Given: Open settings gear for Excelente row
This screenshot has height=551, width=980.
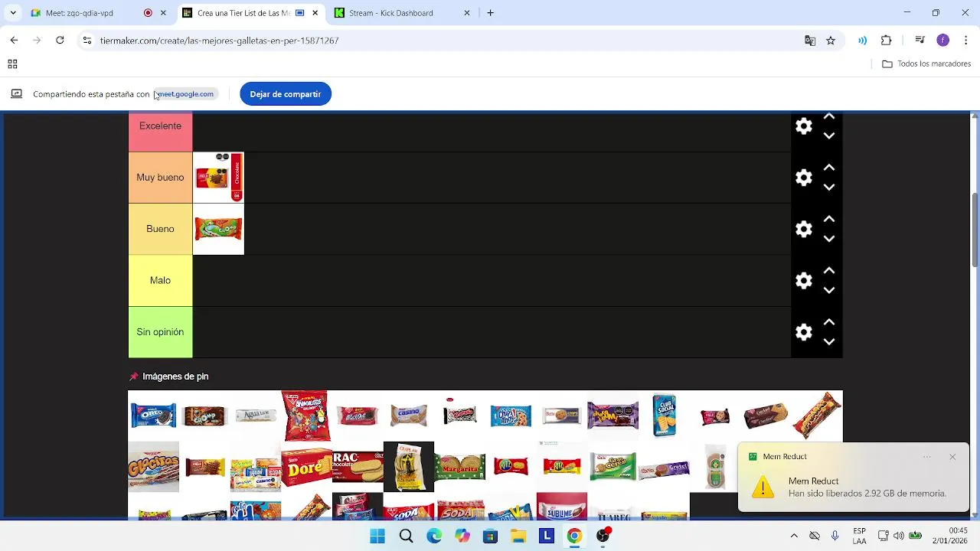Looking at the screenshot, I should pos(803,126).
